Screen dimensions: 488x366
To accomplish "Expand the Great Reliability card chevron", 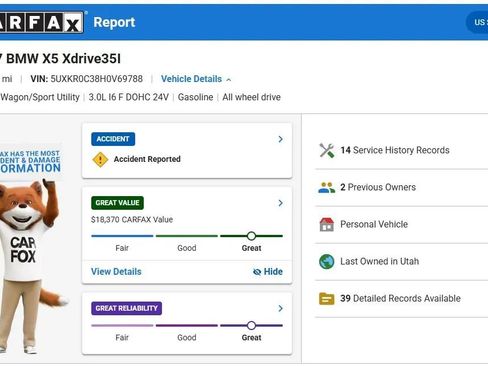I will point(280,308).
